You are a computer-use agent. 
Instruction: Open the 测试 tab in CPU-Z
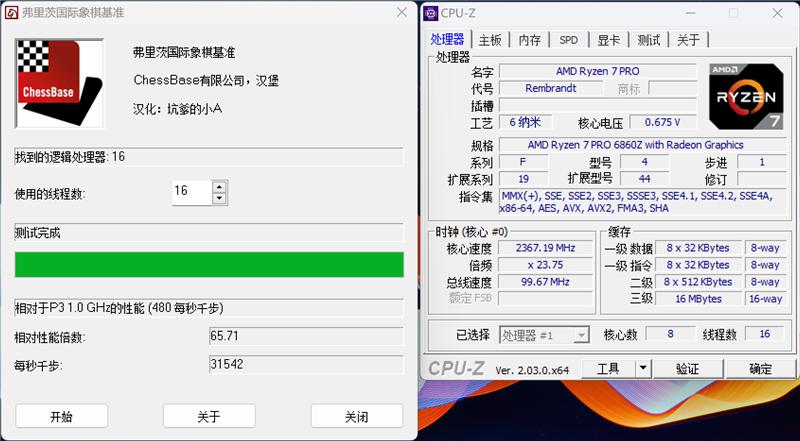click(648, 40)
